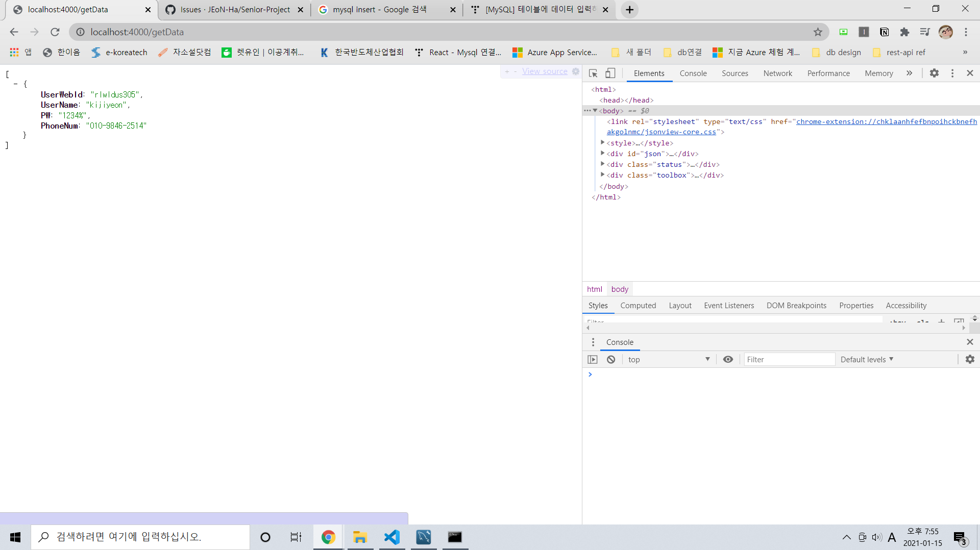Open the Event Listeners tab

coord(729,306)
